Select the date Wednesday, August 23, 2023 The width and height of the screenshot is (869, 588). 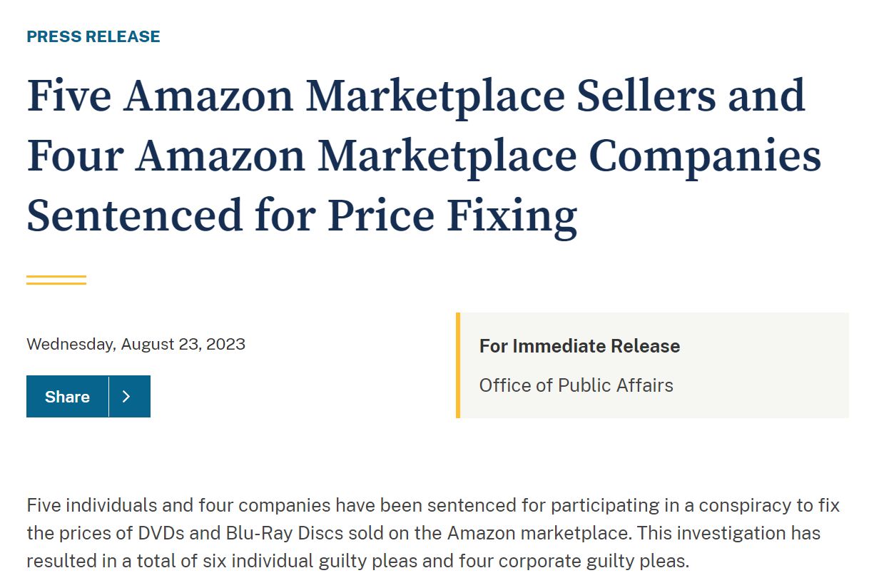click(136, 344)
